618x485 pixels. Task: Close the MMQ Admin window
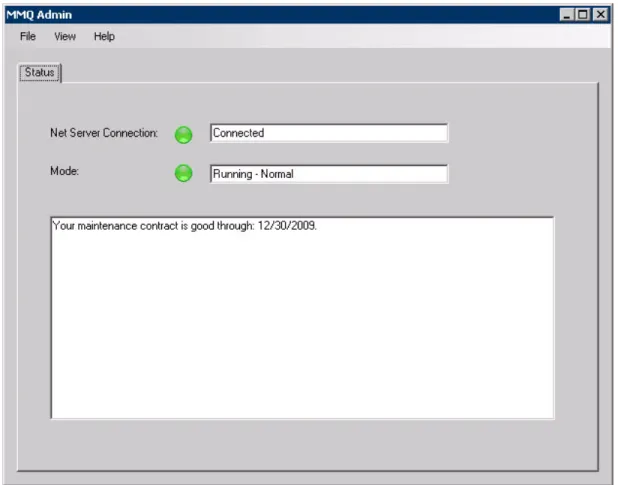pos(600,15)
